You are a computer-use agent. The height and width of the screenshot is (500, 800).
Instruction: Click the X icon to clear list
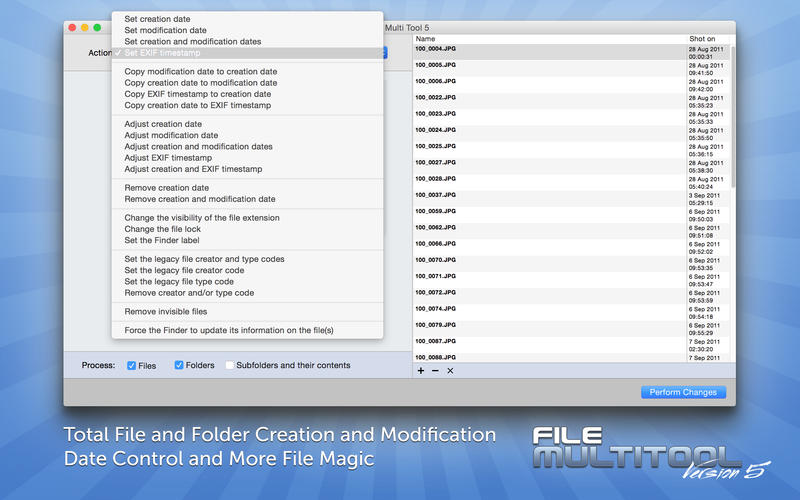[450, 371]
